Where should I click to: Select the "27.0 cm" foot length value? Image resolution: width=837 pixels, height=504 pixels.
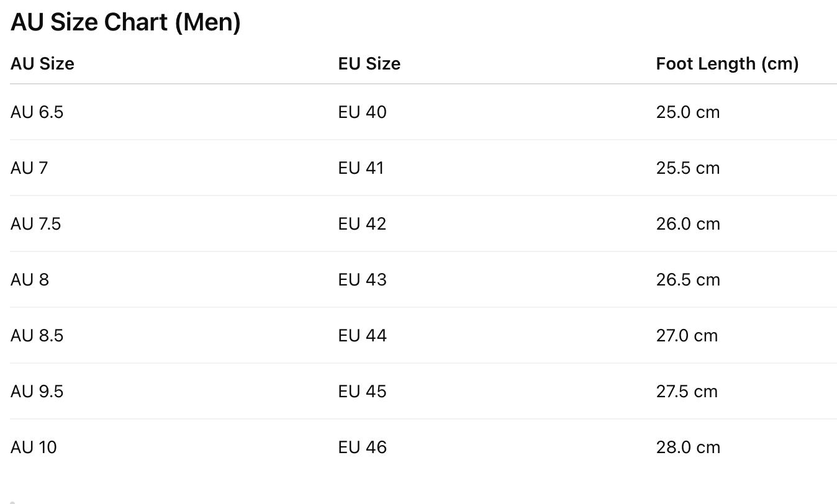coord(687,336)
